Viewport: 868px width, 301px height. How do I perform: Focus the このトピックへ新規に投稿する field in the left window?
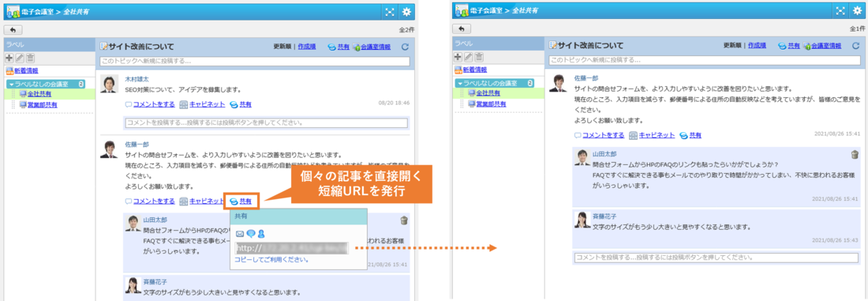coord(255,61)
